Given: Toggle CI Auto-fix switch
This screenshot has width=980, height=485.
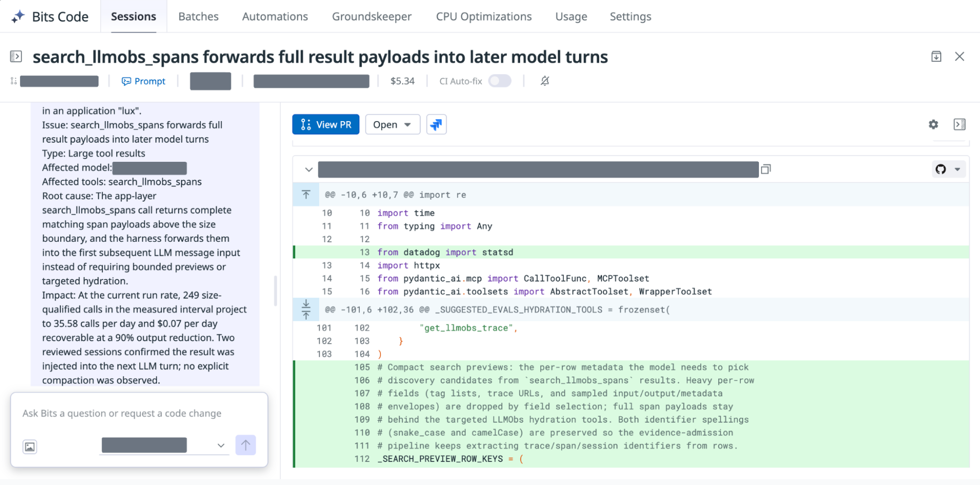Looking at the screenshot, I should (x=500, y=81).
